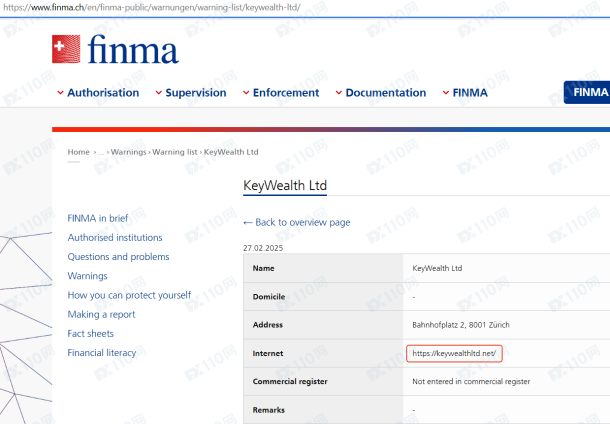Expand the Supervision menu chevron
This screenshot has width=610, height=424.
pos(159,93)
